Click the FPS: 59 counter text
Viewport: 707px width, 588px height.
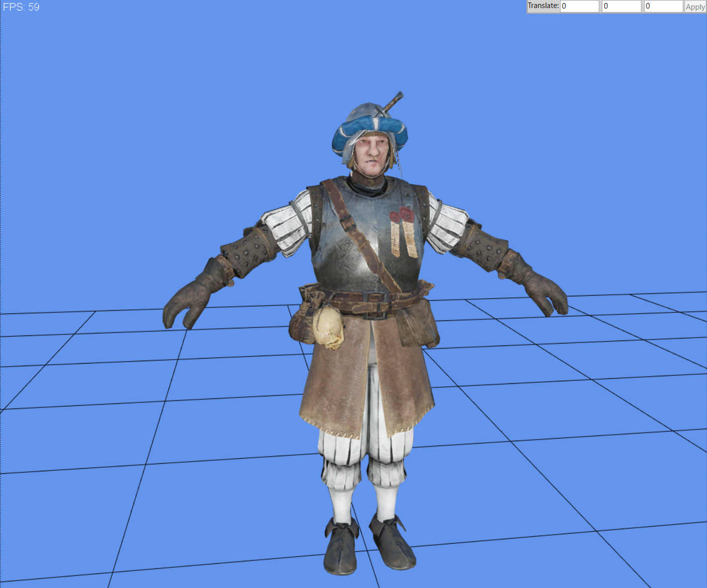pyautogui.click(x=21, y=7)
